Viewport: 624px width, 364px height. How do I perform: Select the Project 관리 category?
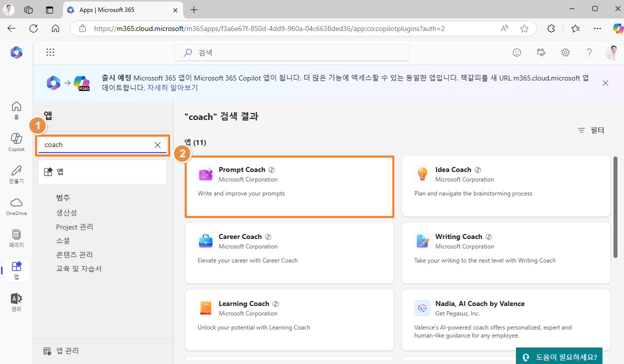(x=75, y=226)
